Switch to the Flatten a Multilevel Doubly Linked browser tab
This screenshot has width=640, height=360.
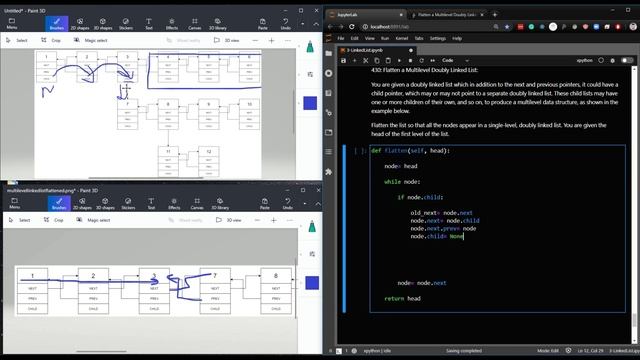pyautogui.click(x=447, y=15)
